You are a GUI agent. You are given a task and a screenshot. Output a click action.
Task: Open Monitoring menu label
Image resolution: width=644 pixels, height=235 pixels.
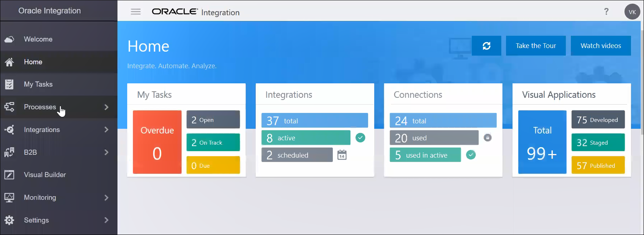(x=40, y=197)
